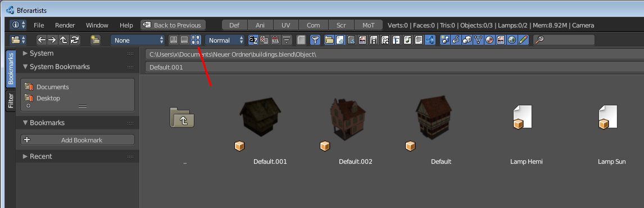
Task: Toggle folders filter
Action: click(x=329, y=40)
